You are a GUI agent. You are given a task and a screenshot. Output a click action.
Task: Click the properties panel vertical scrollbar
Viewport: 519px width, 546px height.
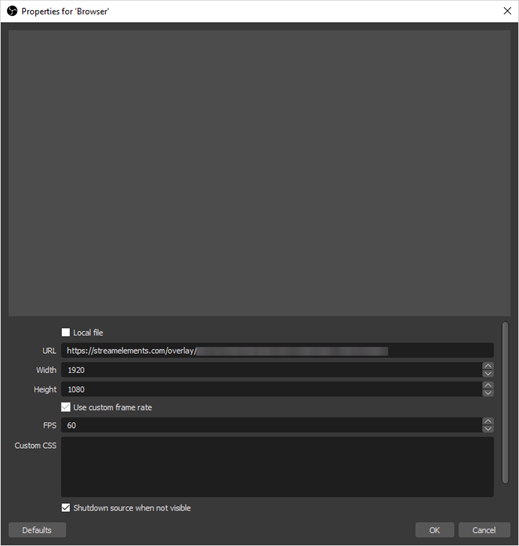pos(505,403)
